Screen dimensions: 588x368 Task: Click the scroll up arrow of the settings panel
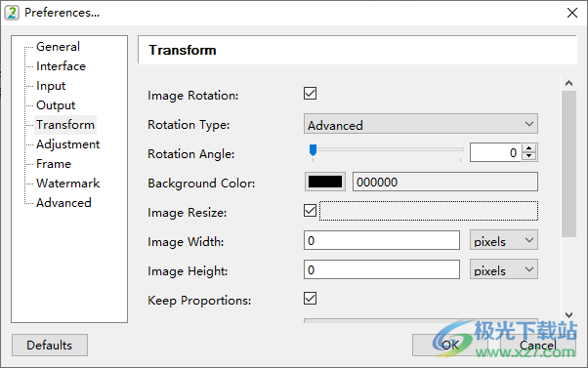click(x=568, y=83)
